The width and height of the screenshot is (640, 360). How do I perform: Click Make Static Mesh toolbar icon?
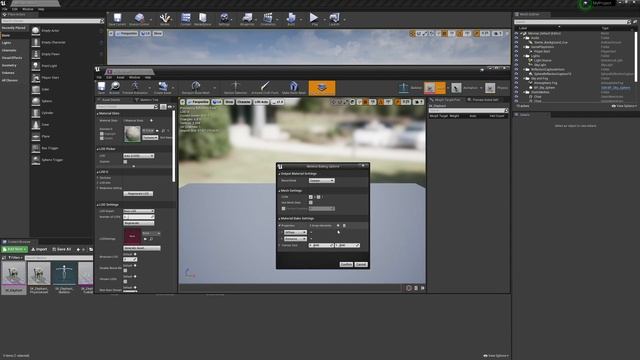[x=294, y=88]
